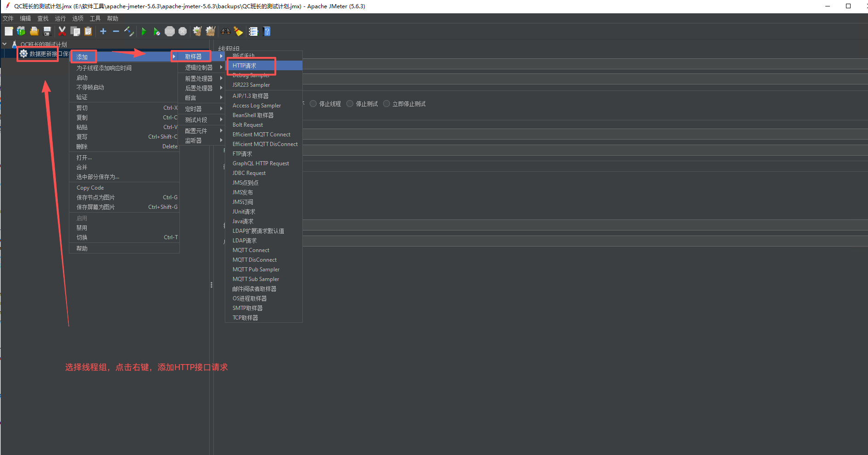The width and height of the screenshot is (868, 455).
Task: Click 删除 context menu entry
Action: click(124, 146)
